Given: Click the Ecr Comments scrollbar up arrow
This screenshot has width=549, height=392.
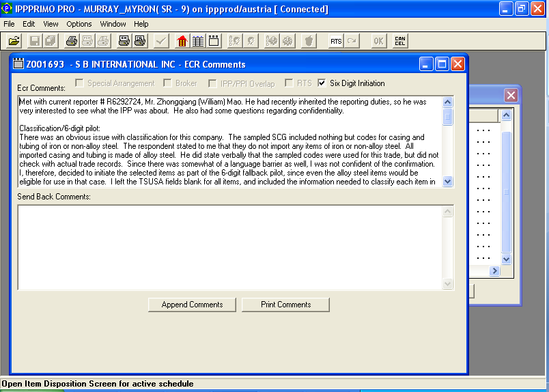Looking at the screenshot, I should (447, 102).
